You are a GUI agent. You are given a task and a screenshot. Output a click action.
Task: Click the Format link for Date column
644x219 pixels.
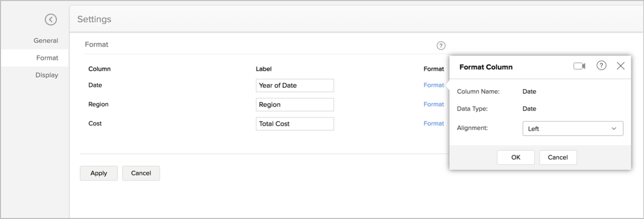[433, 85]
